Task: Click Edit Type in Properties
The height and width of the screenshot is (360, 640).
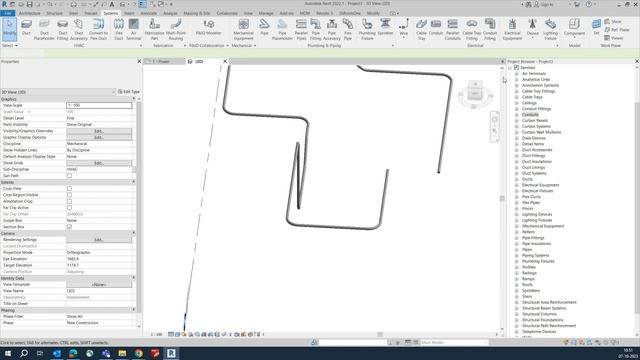Action: click(129, 92)
